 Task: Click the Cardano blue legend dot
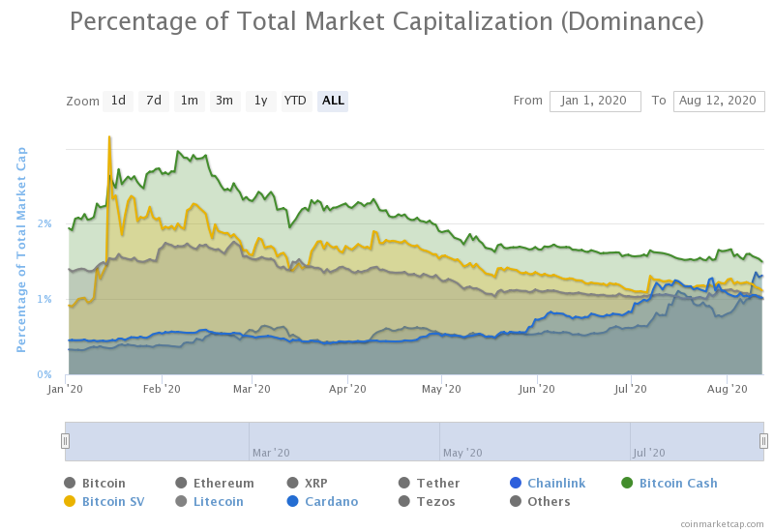(293, 501)
